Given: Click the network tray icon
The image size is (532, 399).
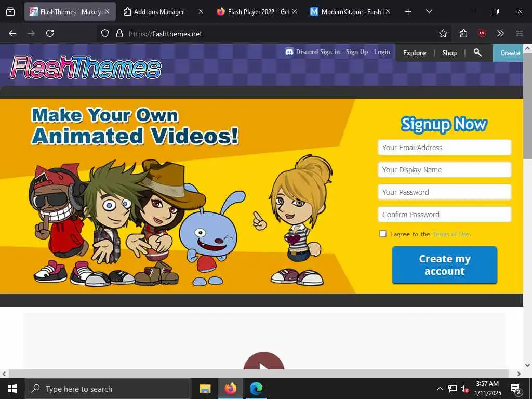Looking at the screenshot, I should pos(453,389).
